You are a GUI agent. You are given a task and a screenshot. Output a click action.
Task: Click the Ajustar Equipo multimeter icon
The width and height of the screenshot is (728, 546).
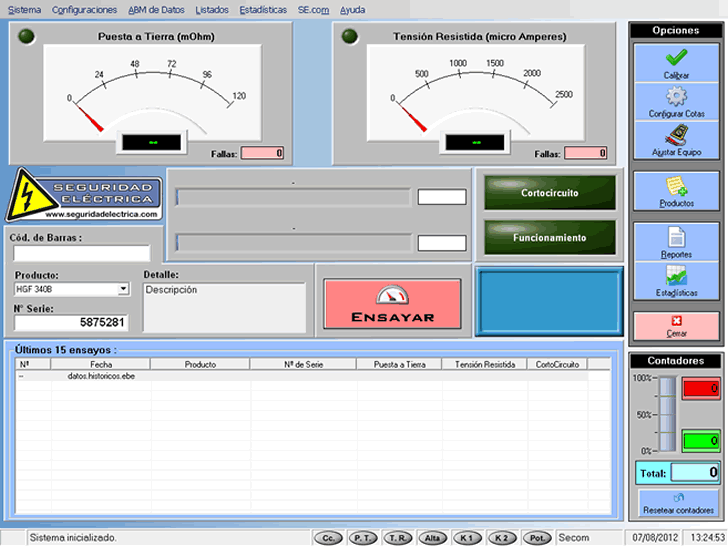(676, 134)
